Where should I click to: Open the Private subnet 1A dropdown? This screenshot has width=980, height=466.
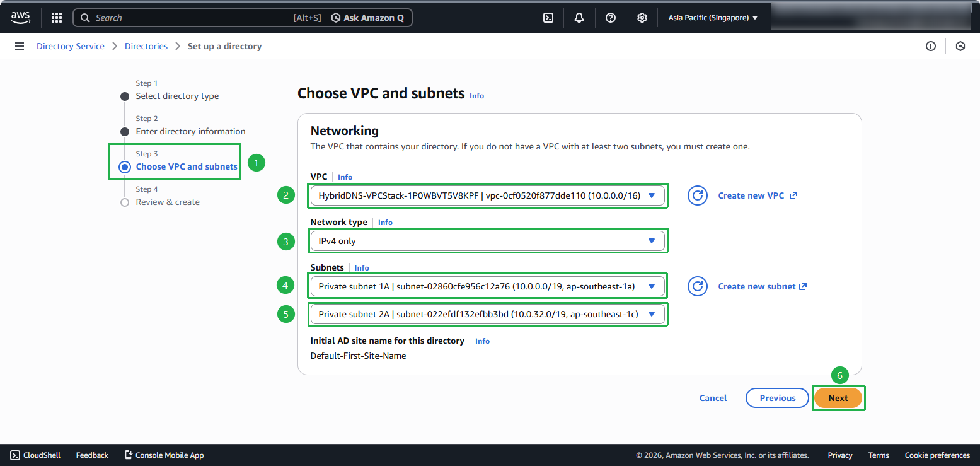coord(487,286)
